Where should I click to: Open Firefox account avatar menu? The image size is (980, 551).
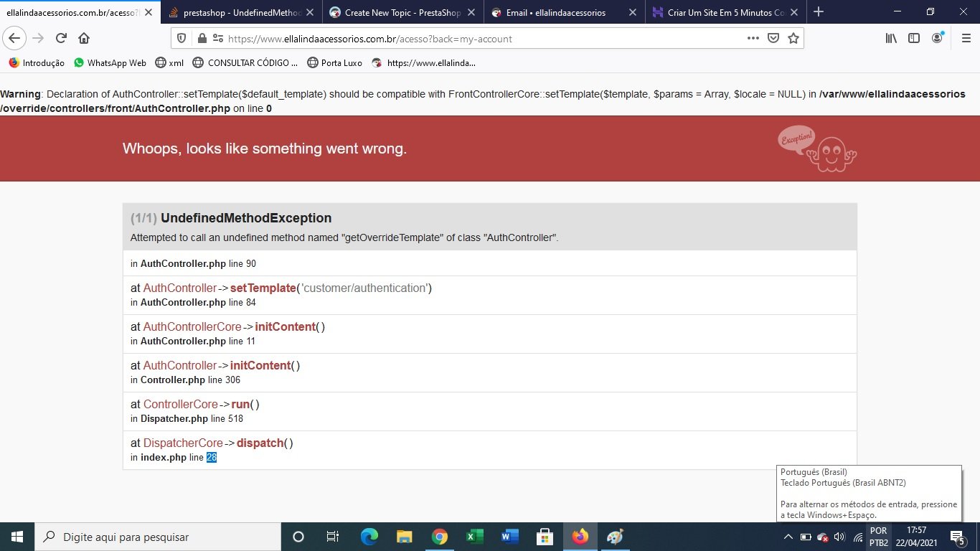(937, 39)
